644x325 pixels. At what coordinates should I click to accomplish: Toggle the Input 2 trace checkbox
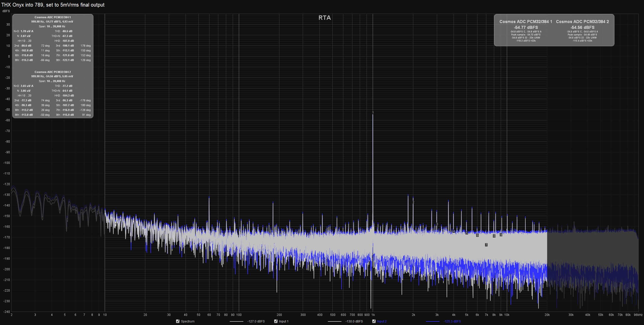coord(374,321)
